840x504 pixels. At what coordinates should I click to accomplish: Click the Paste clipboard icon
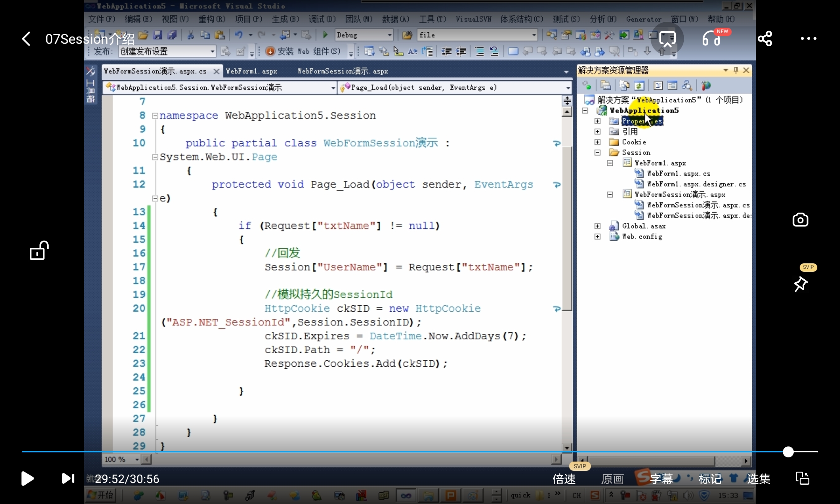(219, 35)
